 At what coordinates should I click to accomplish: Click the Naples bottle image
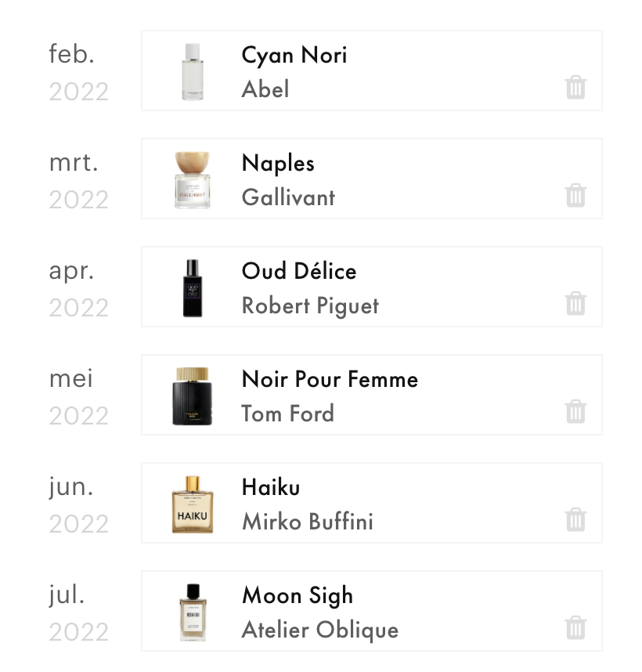tap(192, 179)
